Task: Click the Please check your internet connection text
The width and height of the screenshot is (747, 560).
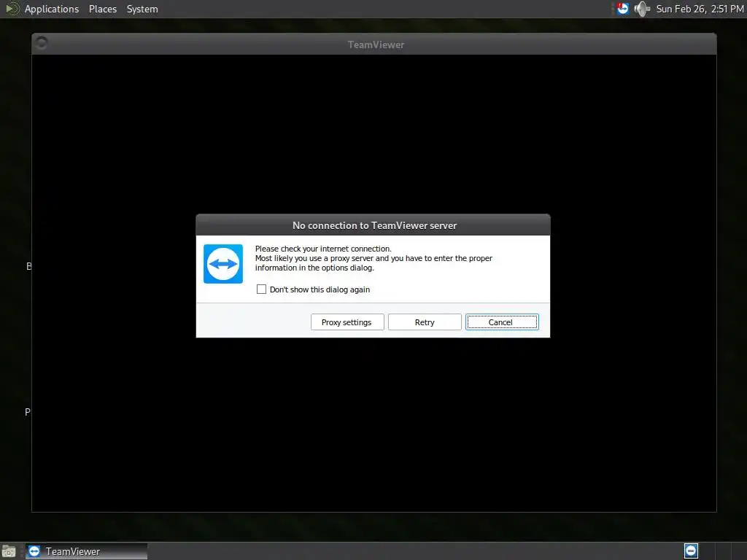Action: [323, 249]
